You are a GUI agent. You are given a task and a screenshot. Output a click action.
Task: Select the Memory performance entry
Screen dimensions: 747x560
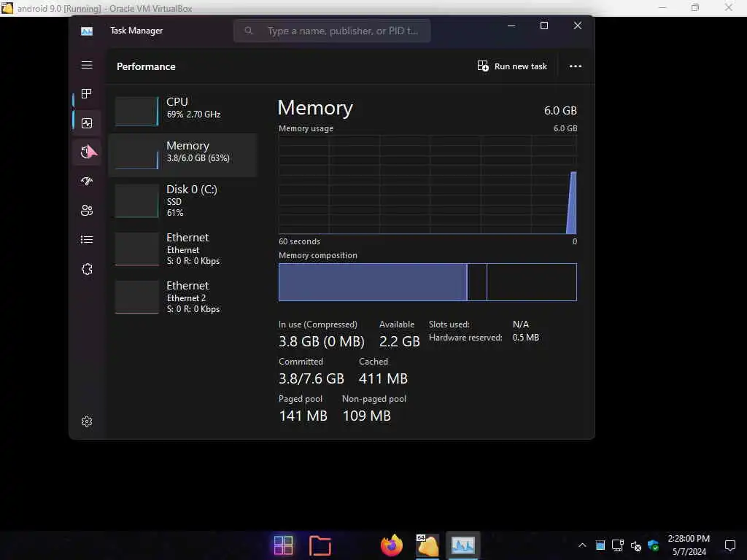point(183,155)
